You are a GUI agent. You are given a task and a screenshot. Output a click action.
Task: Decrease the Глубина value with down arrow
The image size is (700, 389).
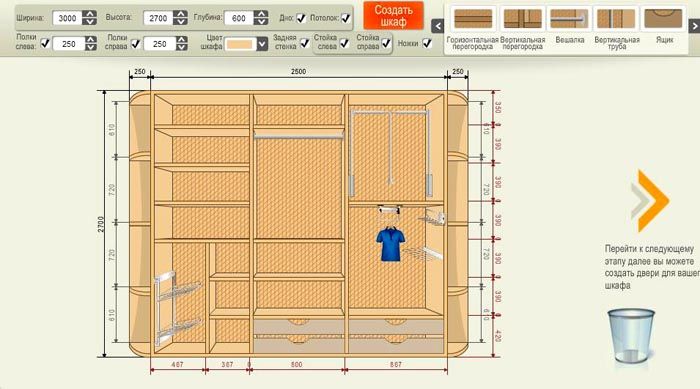(x=261, y=22)
